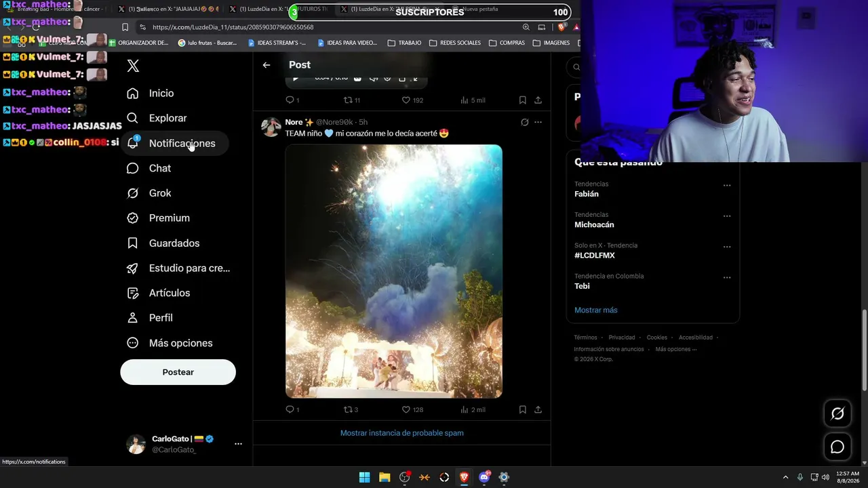Click the X logo in the sidebar

(x=133, y=66)
